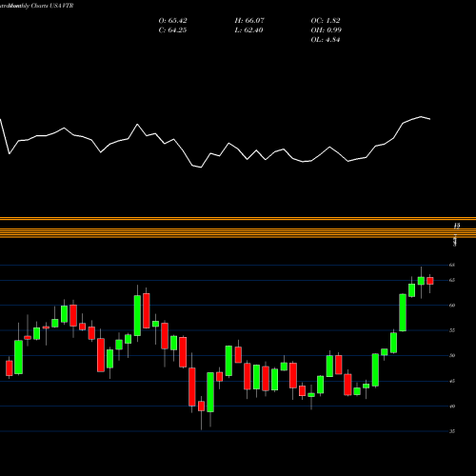Click the '35' price axis label
This screenshot has height=476, width=476.
[452, 431]
